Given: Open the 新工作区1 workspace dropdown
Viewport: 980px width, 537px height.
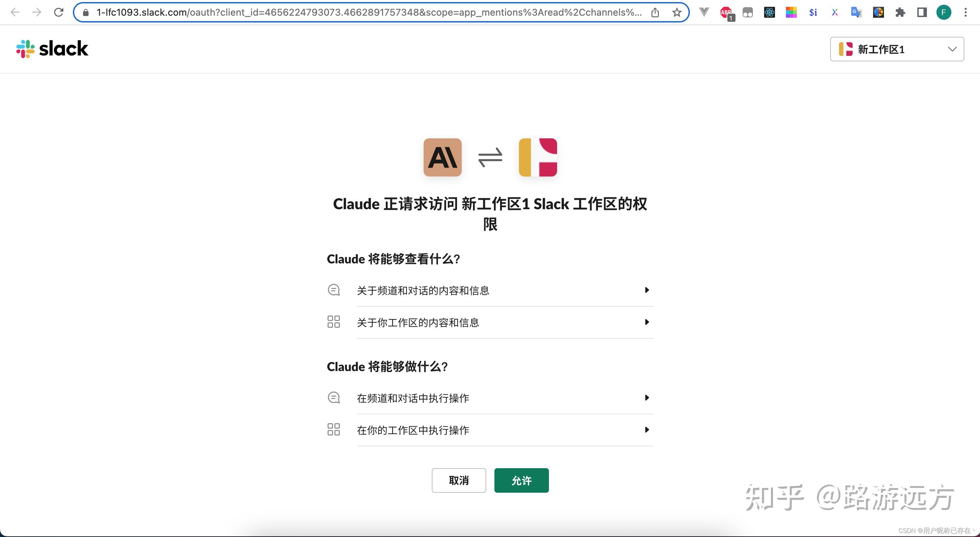Looking at the screenshot, I should click(x=896, y=49).
